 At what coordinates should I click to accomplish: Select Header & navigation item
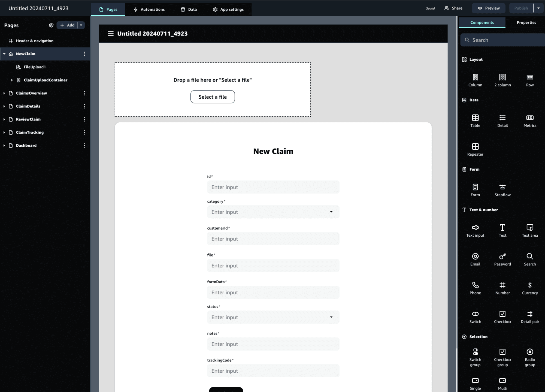click(x=35, y=41)
